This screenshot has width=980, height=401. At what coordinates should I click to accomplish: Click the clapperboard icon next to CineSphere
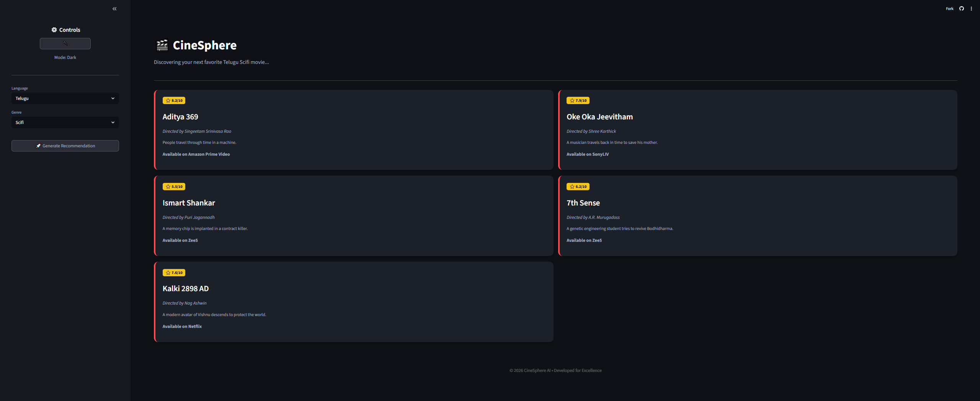[x=162, y=45]
